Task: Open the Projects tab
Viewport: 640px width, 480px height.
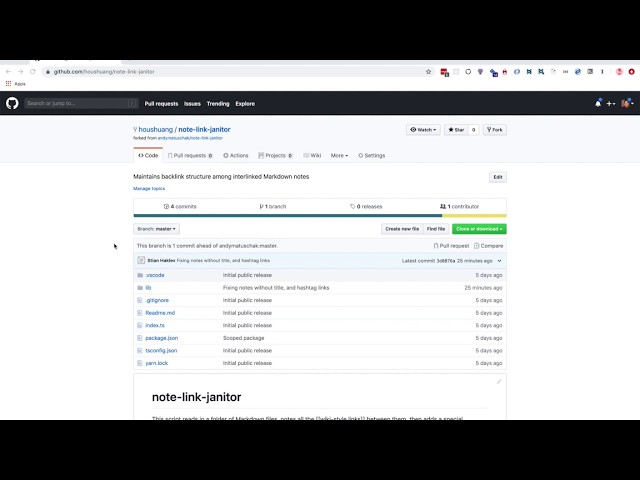Action: tap(276, 156)
